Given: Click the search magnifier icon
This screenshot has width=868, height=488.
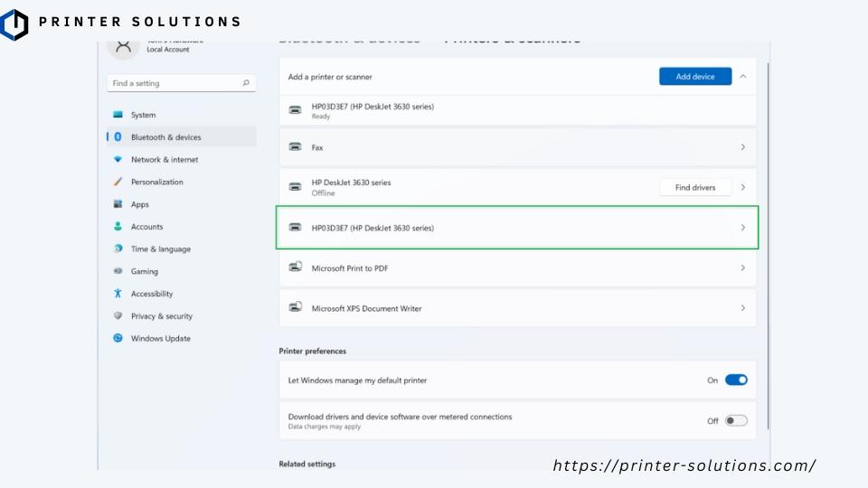Looking at the screenshot, I should click(x=246, y=83).
